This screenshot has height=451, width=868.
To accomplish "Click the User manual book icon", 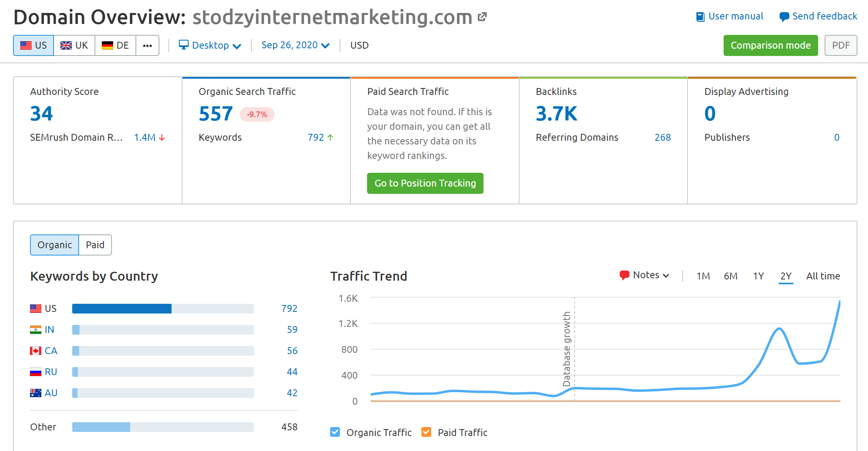I will tap(700, 17).
